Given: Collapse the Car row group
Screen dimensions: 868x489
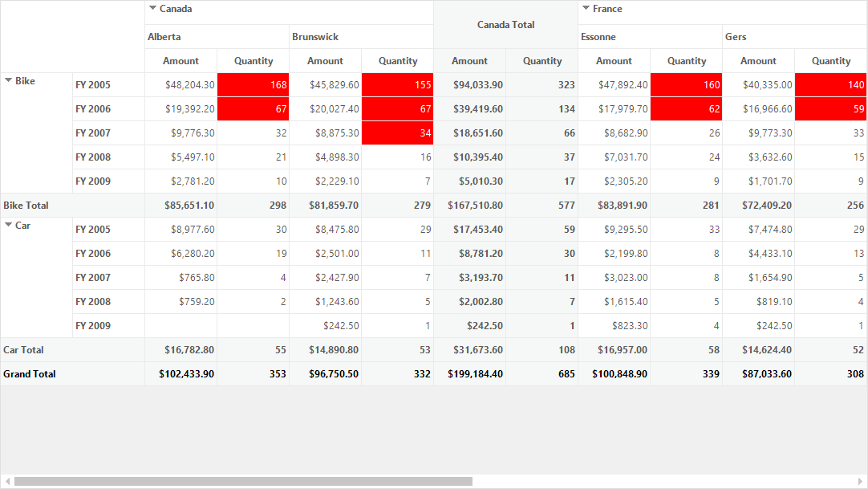Looking at the screenshot, I should coord(8,225).
